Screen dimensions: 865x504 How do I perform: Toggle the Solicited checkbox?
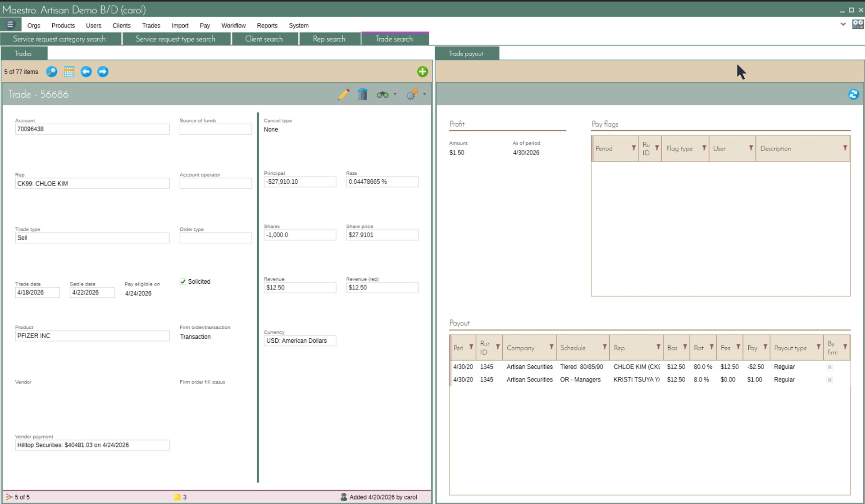point(183,282)
